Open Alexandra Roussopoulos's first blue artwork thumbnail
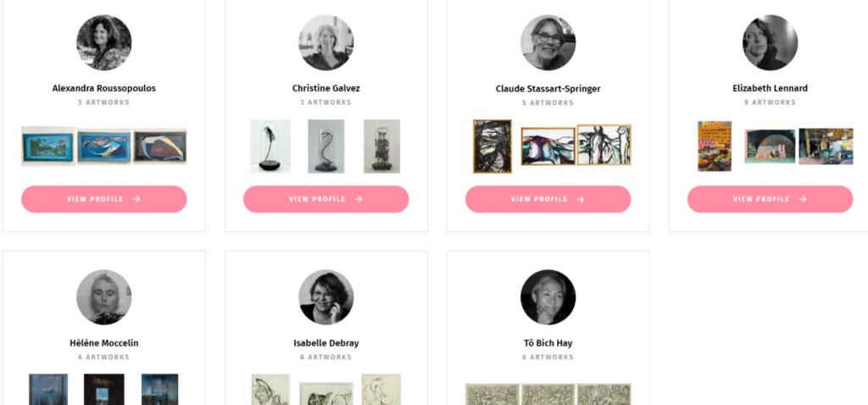868x405 pixels. 48,146
